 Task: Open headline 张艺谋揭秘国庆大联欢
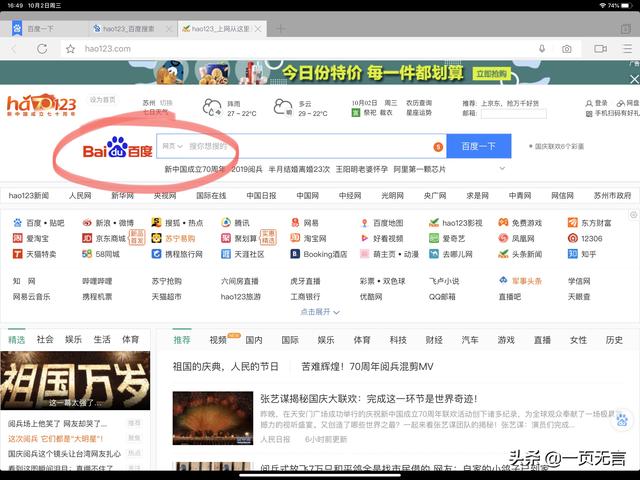click(x=369, y=398)
